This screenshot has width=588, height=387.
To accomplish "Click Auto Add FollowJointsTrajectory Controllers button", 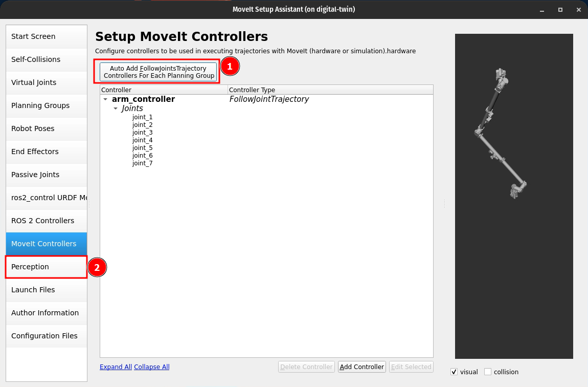I will coord(159,72).
